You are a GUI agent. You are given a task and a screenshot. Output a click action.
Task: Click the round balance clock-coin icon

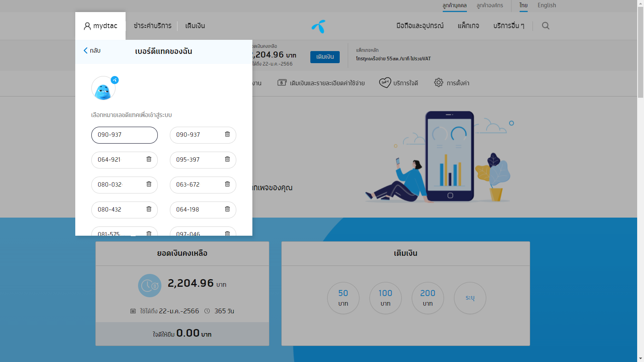point(150,286)
